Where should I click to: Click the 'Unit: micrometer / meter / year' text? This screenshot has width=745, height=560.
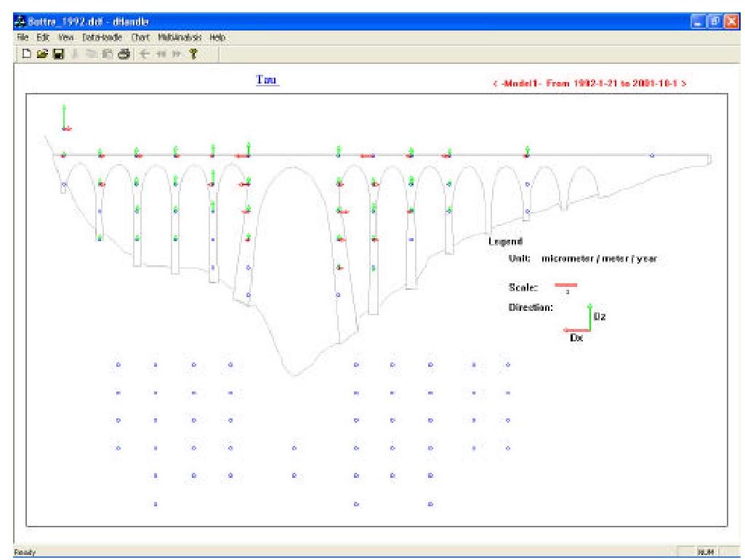(582, 259)
